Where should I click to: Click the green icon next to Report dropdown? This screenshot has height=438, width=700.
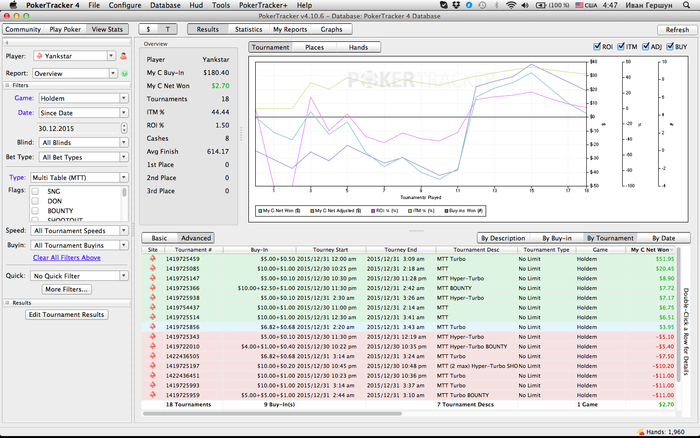[x=126, y=73]
